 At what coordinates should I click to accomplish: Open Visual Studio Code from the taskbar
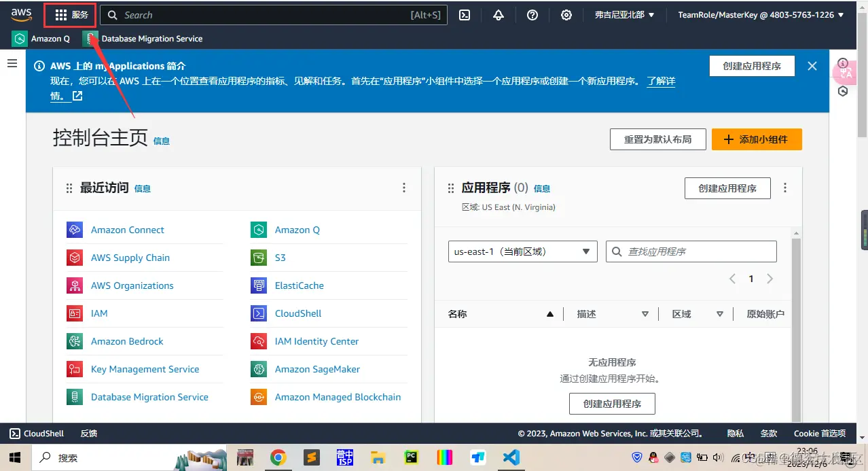coord(512,457)
